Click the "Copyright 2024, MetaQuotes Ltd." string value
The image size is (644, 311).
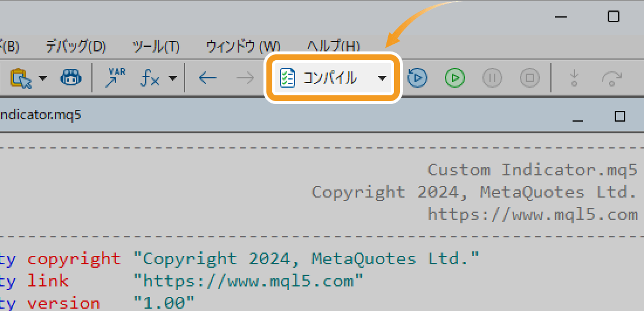[306, 258]
